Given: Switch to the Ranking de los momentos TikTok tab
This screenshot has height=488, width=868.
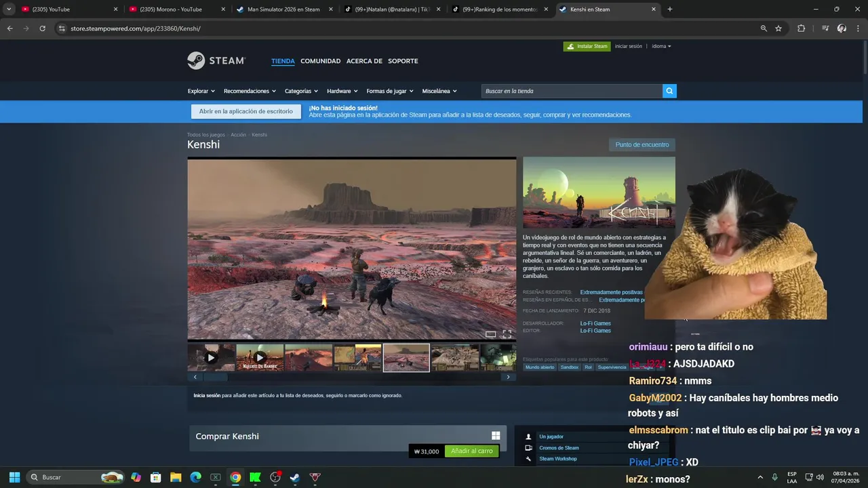Looking at the screenshot, I should click(x=500, y=9).
